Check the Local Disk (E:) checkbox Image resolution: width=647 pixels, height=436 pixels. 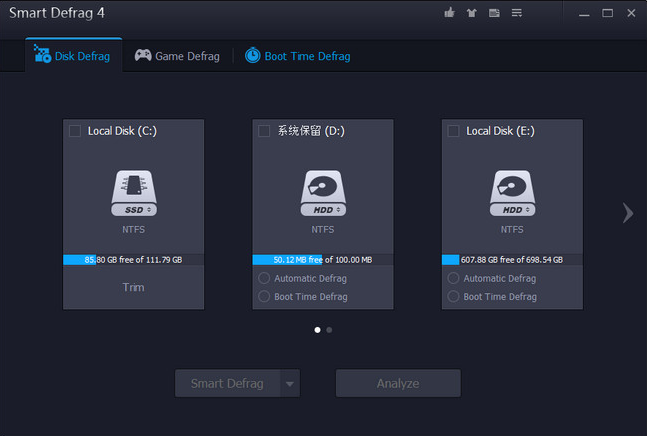(x=453, y=131)
